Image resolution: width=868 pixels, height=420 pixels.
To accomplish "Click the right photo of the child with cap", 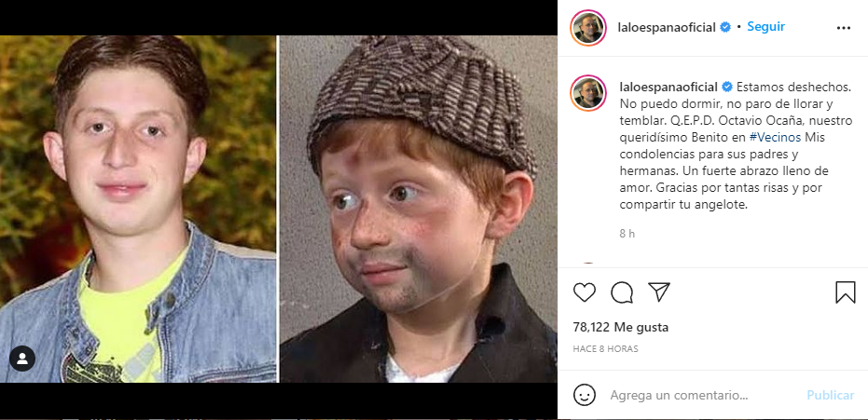I will (418, 209).
